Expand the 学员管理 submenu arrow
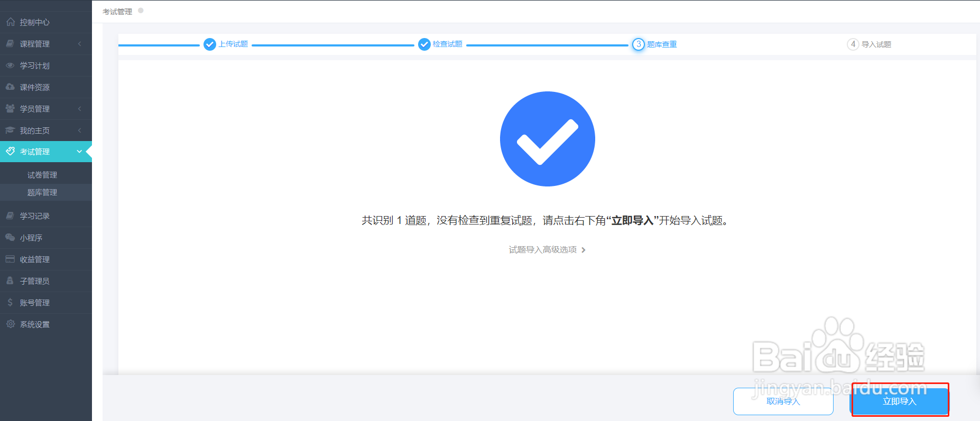The height and width of the screenshot is (421, 980). point(80,109)
